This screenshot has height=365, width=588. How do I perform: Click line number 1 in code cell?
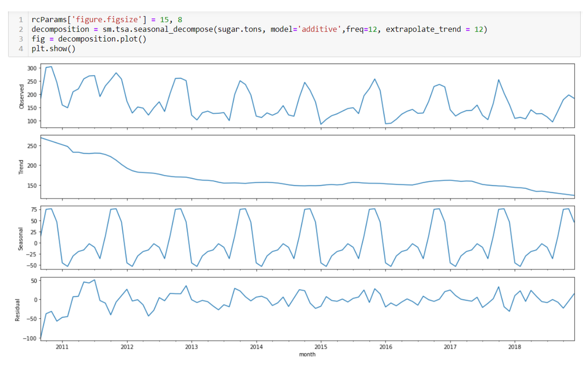pos(21,19)
